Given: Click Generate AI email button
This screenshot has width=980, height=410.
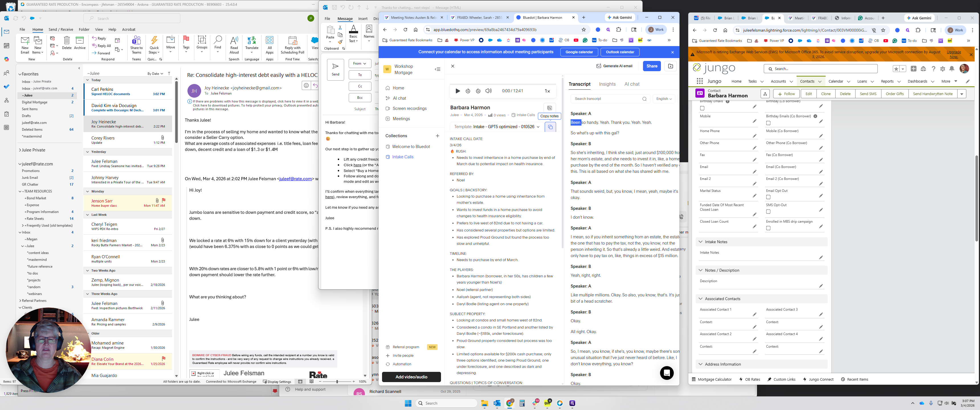Looking at the screenshot, I should [x=614, y=66].
